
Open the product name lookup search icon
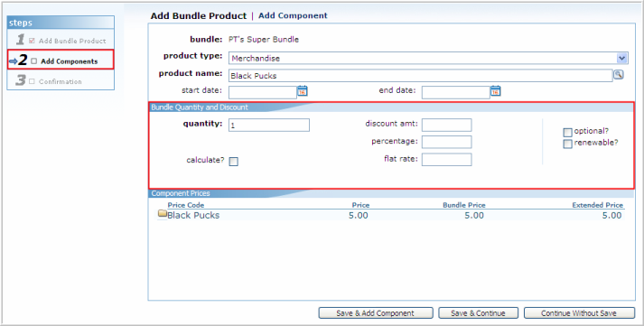[x=618, y=75]
